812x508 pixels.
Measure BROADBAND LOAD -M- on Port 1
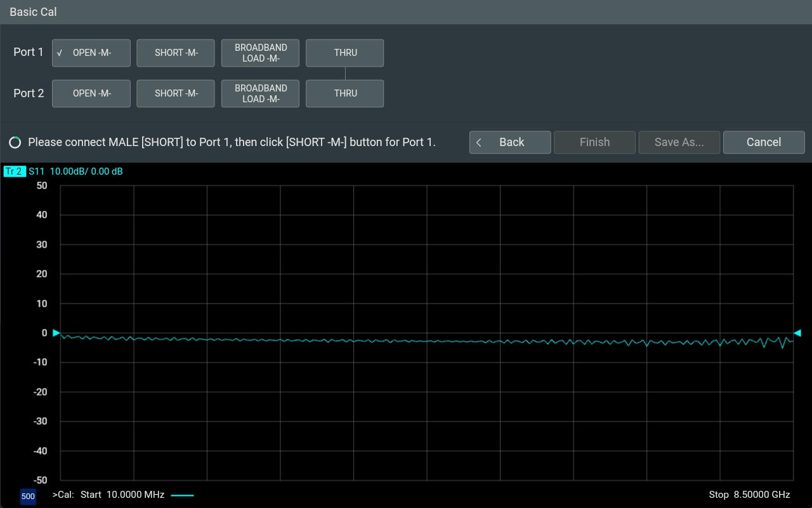pyautogui.click(x=260, y=53)
